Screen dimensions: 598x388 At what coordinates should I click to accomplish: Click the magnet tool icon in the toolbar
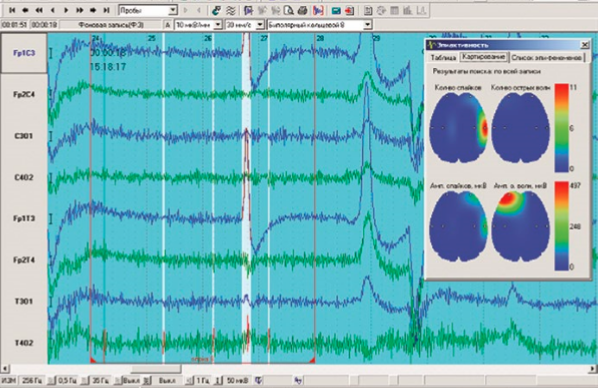(x=216, y=10)
